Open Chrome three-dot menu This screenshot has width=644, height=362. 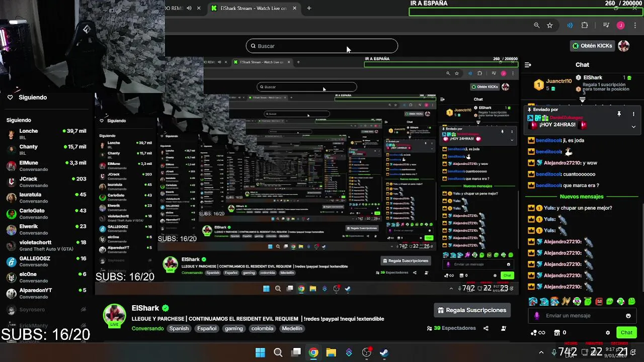(x=636, y=25)
